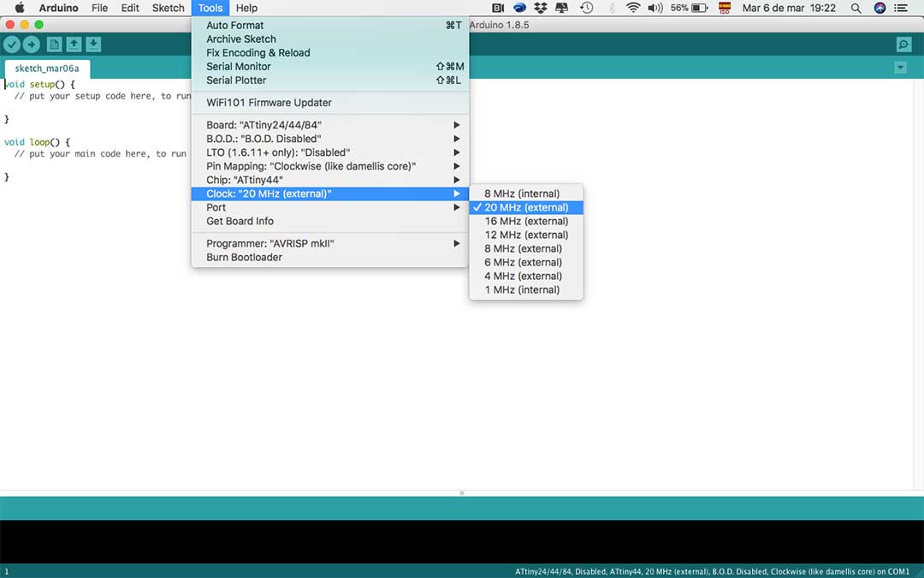The height and width of the screenshot is (578, 924).
Task: Open the Wi-Fi status icon
Action: pyautogui.click(x=633, y=8)
